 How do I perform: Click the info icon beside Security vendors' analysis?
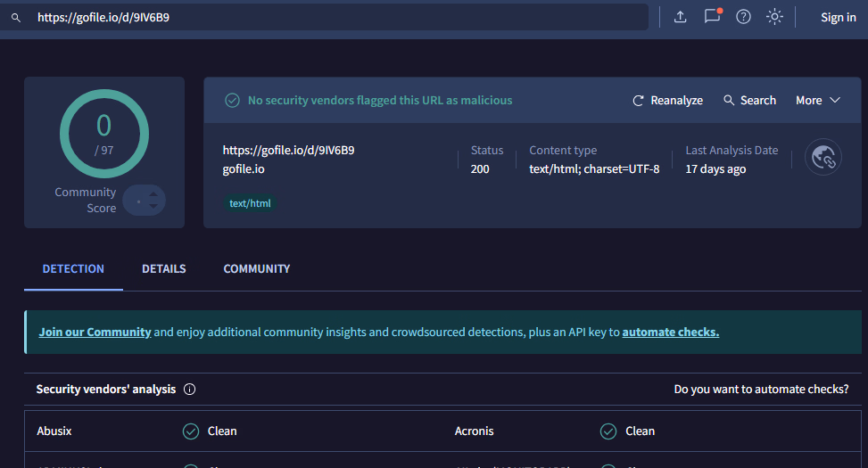point(190,390)
